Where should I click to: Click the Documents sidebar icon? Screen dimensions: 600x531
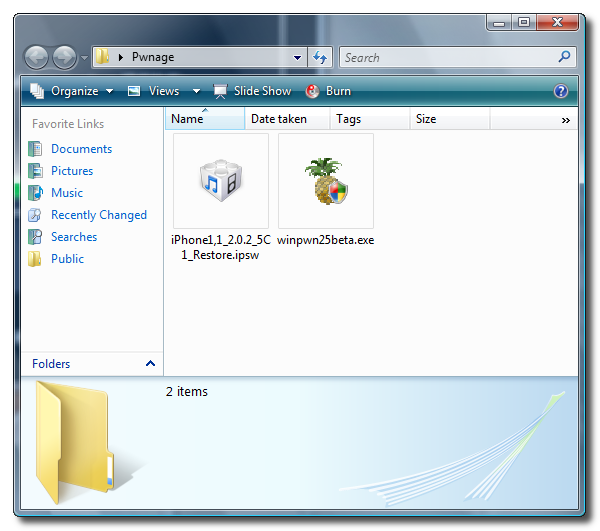pos(35,149)
